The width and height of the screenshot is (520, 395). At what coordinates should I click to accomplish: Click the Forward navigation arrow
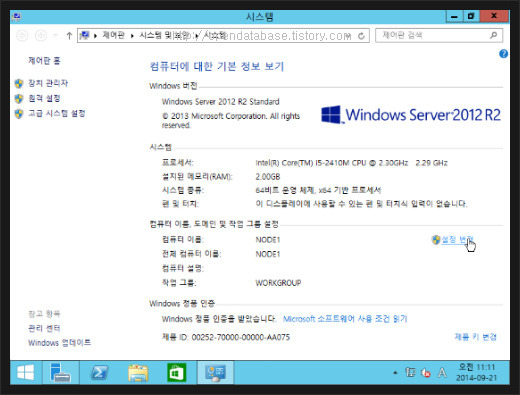pyautogui.click(x=41, y=35)
